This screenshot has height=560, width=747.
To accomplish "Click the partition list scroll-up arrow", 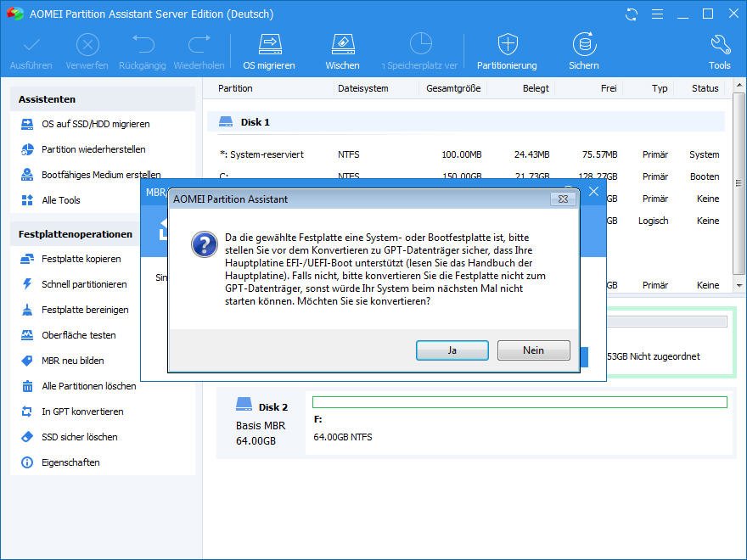I will 739,87.
